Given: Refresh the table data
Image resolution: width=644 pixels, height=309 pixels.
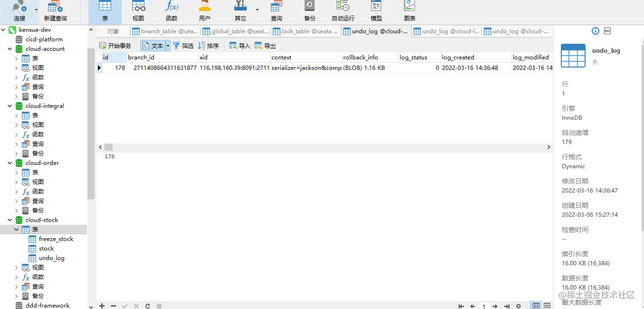Looking at the screenshot, I should pos(148,306).
